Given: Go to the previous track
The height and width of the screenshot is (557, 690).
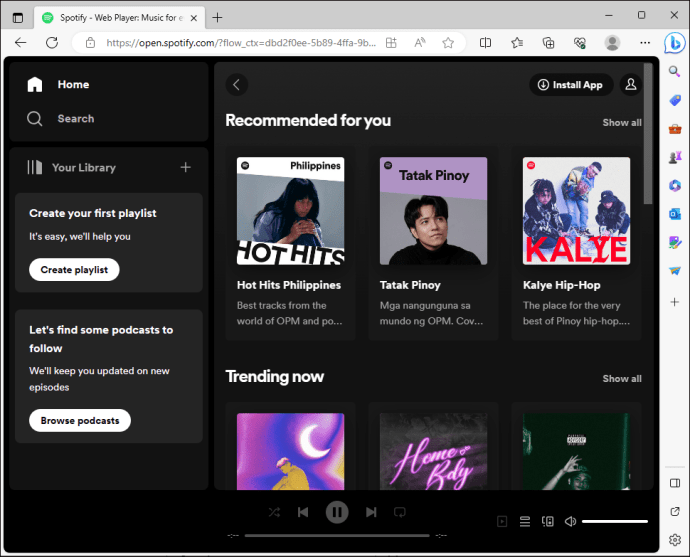Looking at the screenshot, I should [x=303, y=512].
